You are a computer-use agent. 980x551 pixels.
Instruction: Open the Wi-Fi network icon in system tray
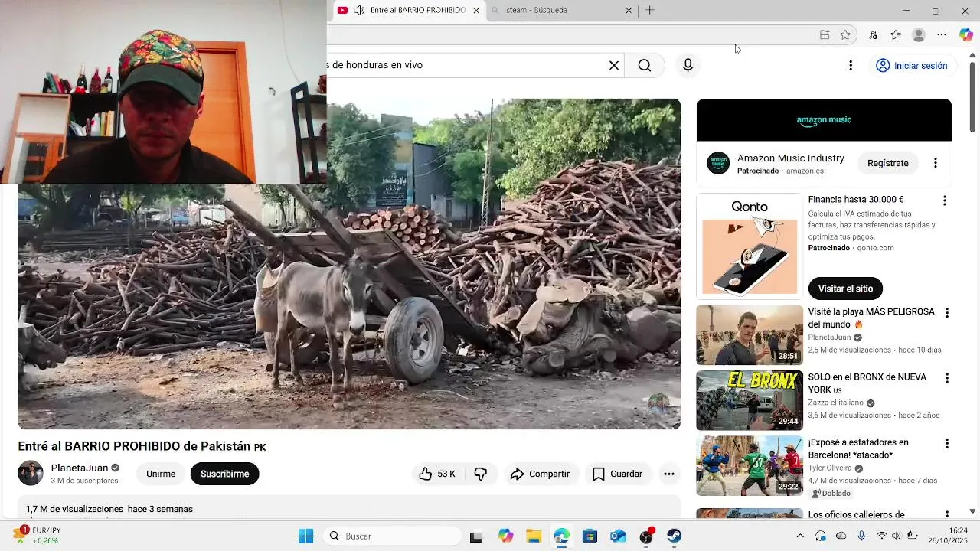click(x=881, y=536)
